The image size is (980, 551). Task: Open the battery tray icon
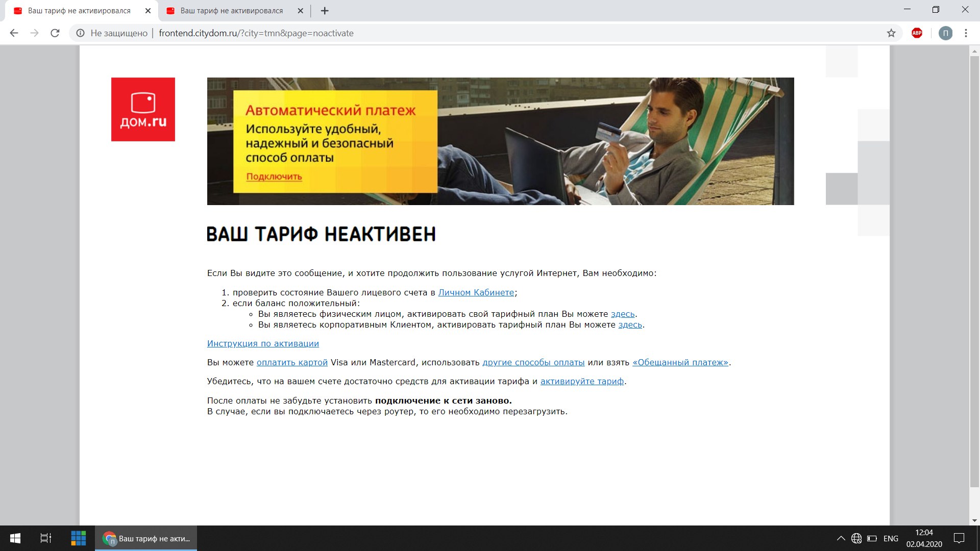pos(872,538)
